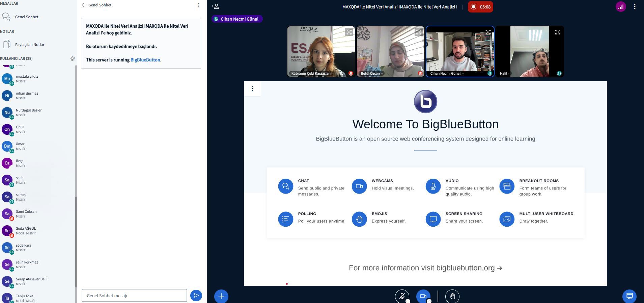Expand Kübranur Çebi Karaaslan webcam dropdown
The width and height of the screenshot is (644, 303).
(312, 73)
